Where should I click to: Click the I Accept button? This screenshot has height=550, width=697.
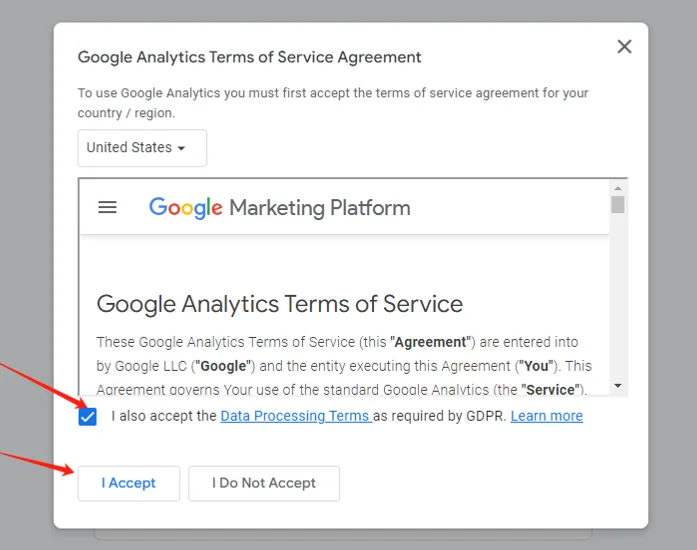129,483
